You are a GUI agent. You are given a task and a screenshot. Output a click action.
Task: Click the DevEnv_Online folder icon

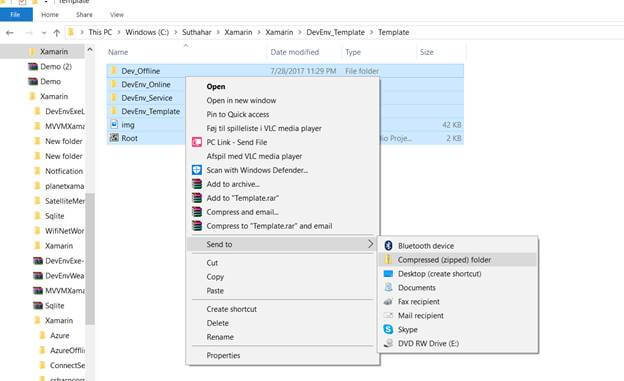[x=114, y=84]
